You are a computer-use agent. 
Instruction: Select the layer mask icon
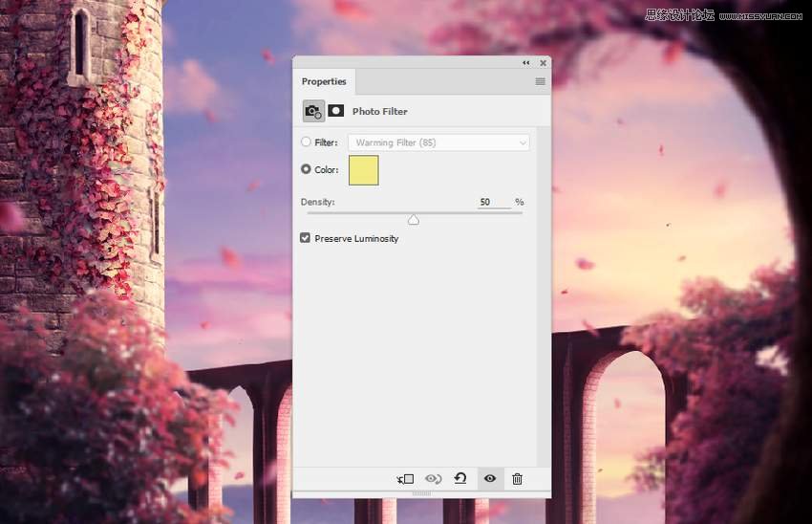(x=336, y=111)
